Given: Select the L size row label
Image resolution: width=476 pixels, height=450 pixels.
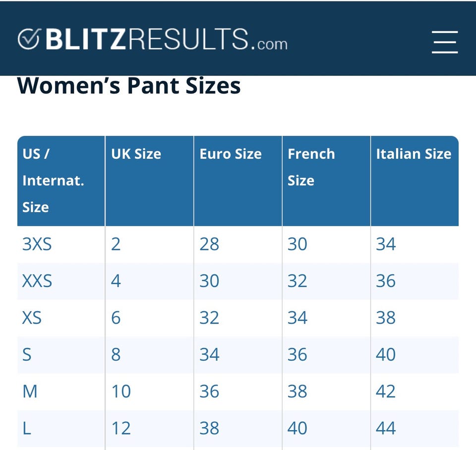Looking at the screenshot, I should click(x=27, y=428).
